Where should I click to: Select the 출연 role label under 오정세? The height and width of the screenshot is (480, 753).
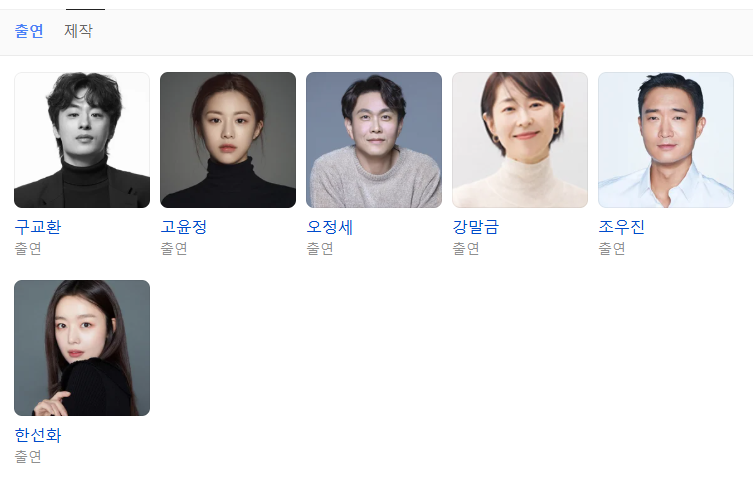pyautogui.click(x=320, y=249)
